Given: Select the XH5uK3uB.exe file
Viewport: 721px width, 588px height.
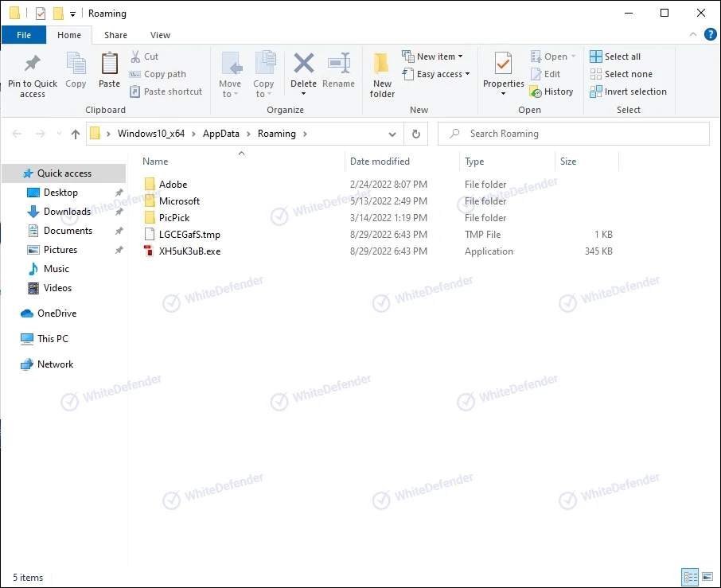Looking at the screenshot, I should (189, 251).
